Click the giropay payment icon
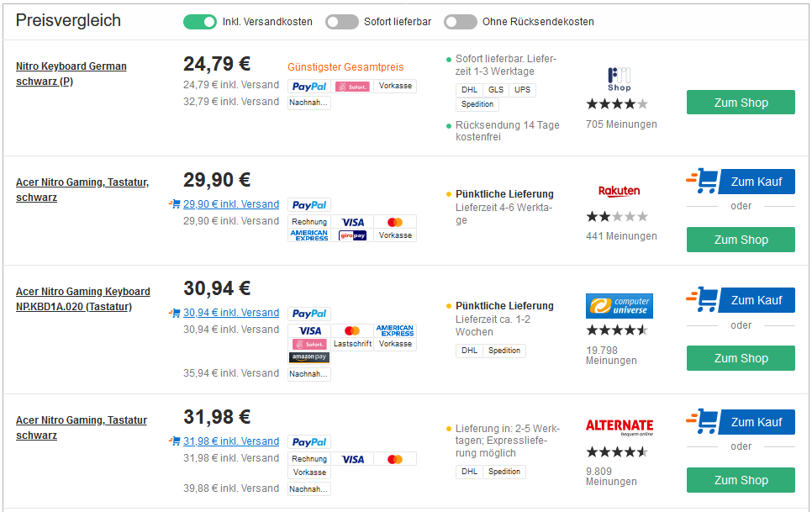 pyautogui.click(x=352, y=235)
